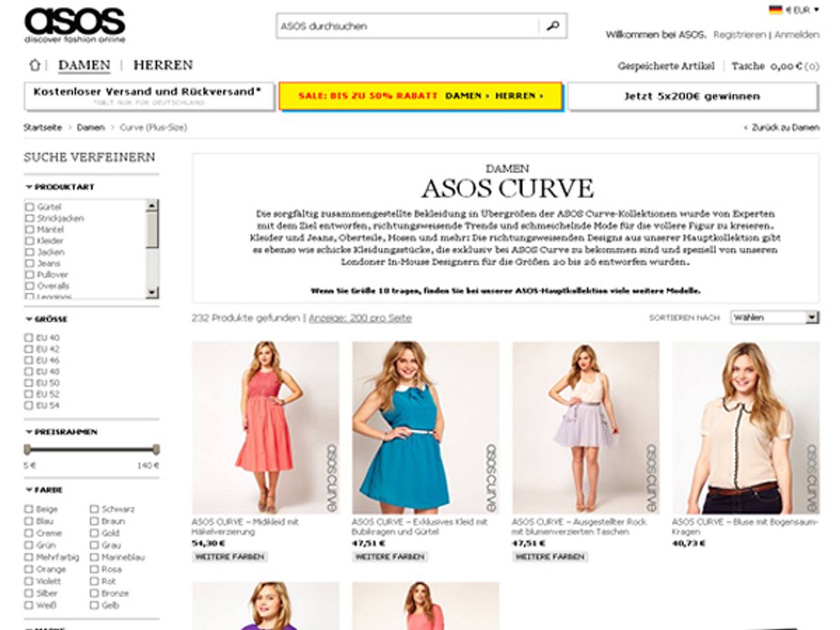840x630 pixels.
Task: Open the Damen main menu
Action: click(x=84, y=65)
